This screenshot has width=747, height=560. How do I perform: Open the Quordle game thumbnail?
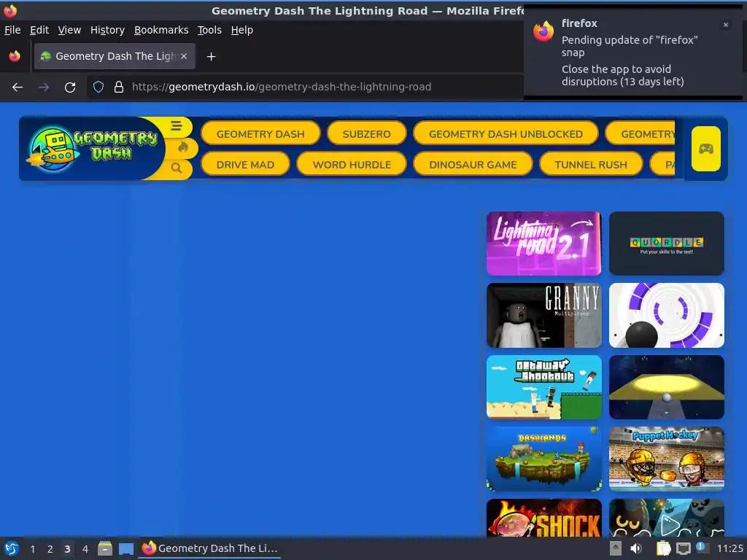tap(667, 244)
